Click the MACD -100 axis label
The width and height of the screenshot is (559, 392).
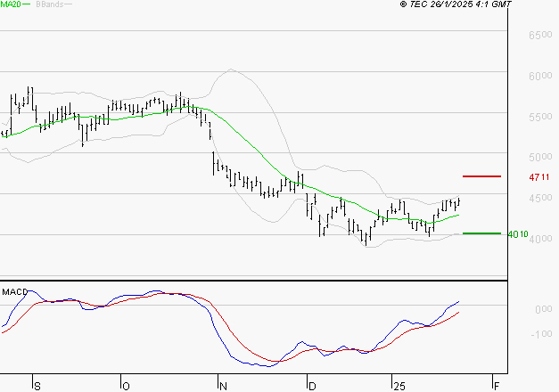click(x=541, y=334)
